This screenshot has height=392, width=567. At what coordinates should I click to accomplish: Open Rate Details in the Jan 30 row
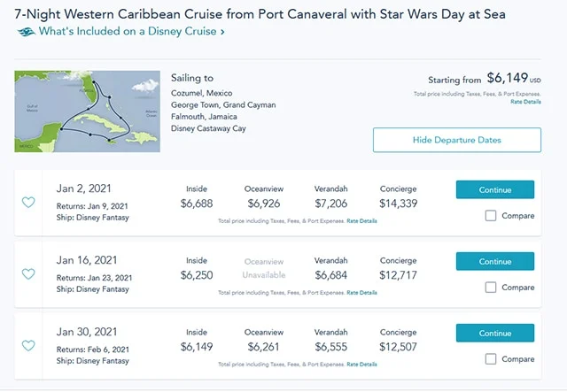click(x=361, y=365)
